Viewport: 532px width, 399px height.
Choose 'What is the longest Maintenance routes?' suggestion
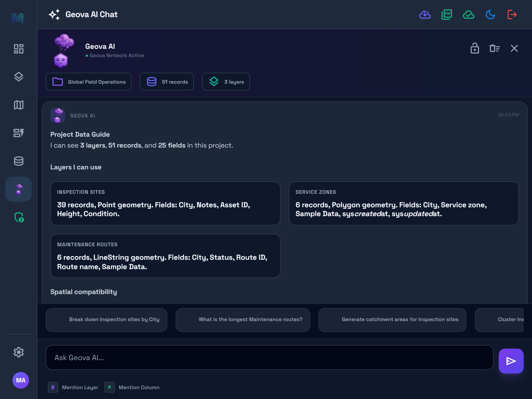pos(243,320)
